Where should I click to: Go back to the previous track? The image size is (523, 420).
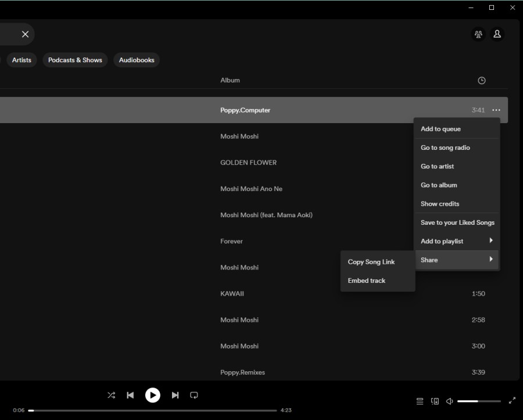click(130, 395)
